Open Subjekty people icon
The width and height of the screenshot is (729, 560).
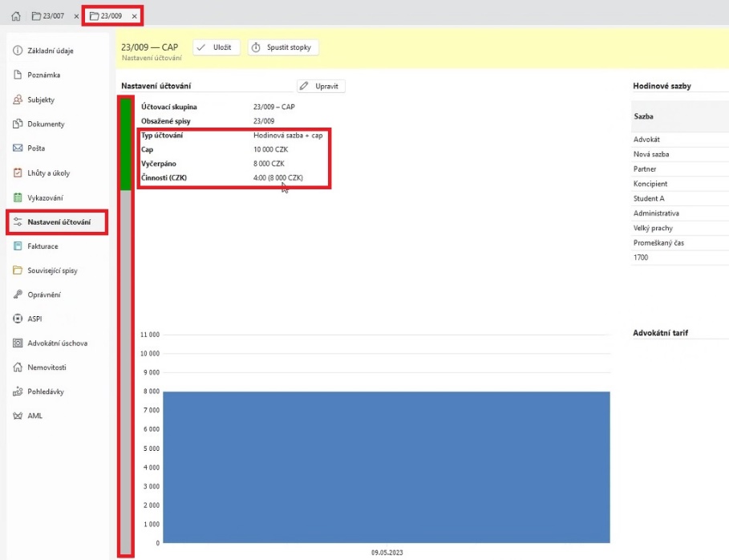pos(17,100)
